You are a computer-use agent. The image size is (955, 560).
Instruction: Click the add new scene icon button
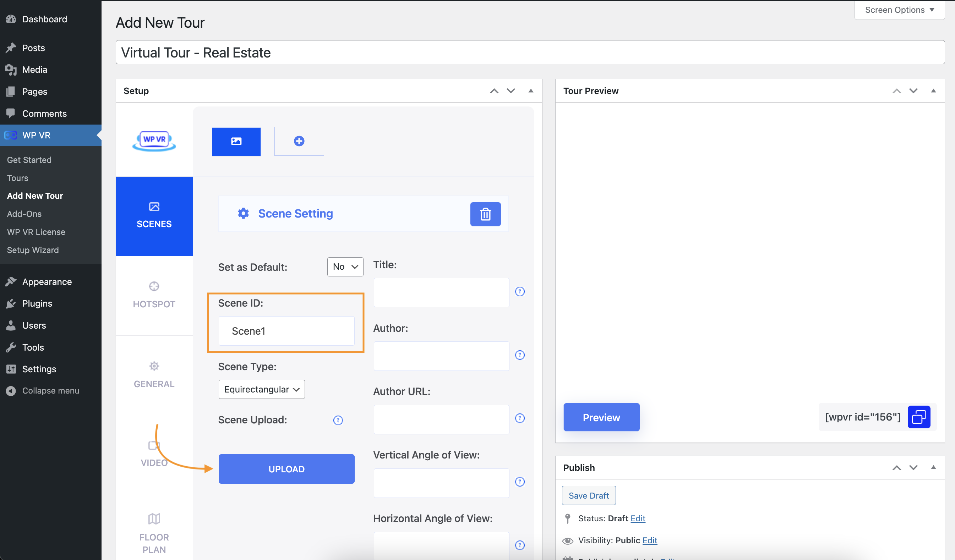(x=298, y=141)
